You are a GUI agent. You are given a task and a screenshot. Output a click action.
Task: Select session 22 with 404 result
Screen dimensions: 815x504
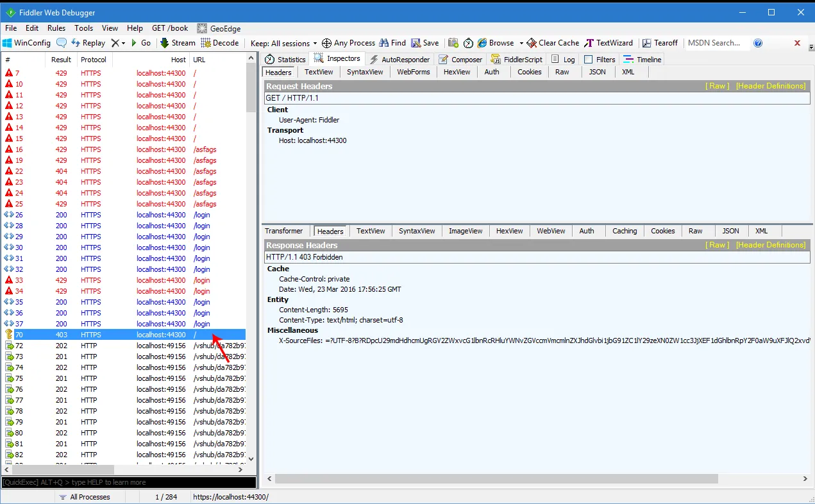(124, 171)
